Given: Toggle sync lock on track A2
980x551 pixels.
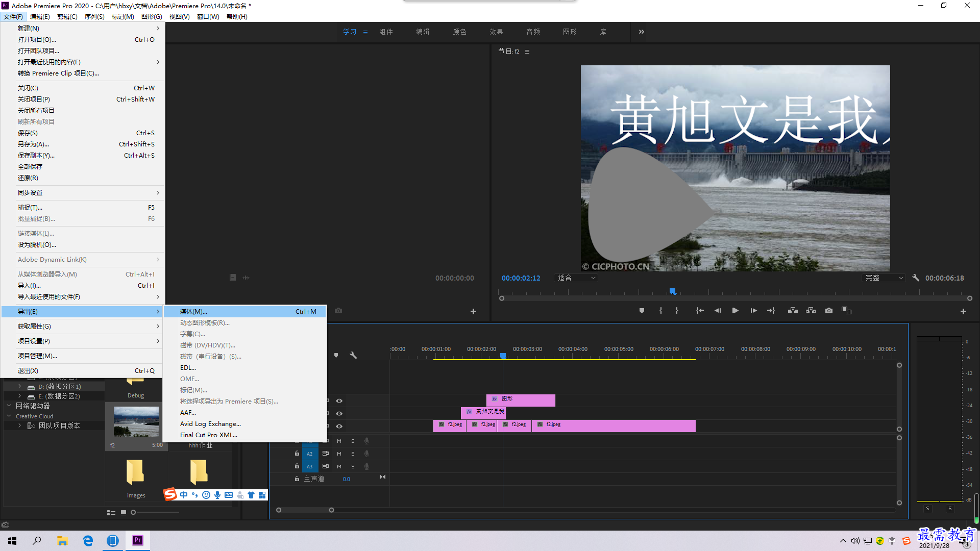Looking at the screenshot, I should click(x=325, y=454).
